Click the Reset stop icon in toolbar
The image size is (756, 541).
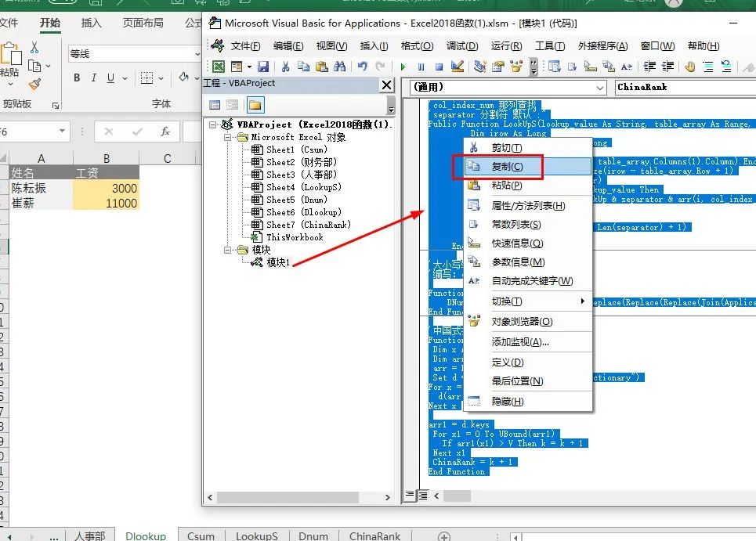439,67
